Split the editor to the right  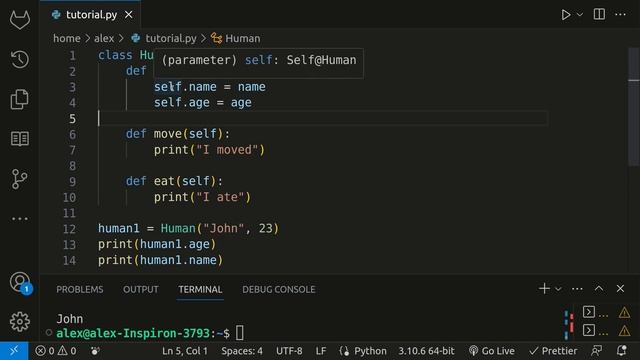click(599, 14)
